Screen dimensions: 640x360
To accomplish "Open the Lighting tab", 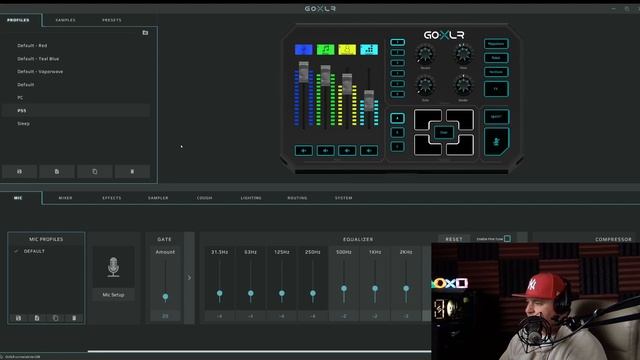I will coord(251,198).
